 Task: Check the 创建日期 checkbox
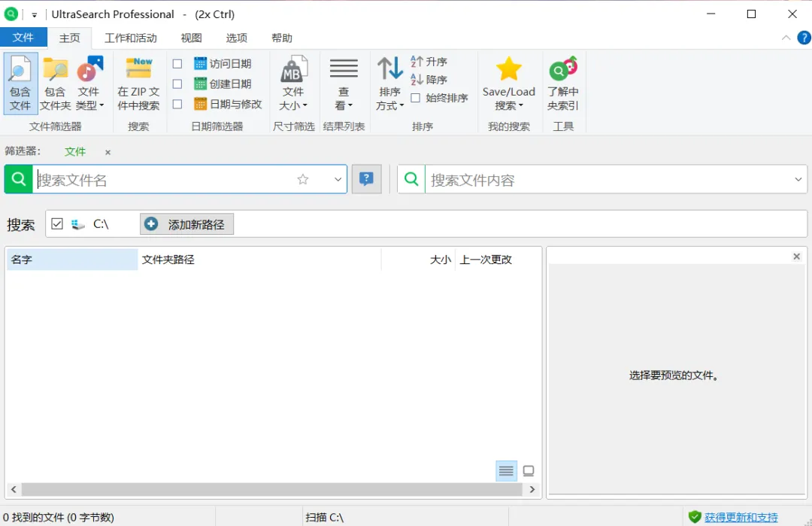(x=177, y=84)
